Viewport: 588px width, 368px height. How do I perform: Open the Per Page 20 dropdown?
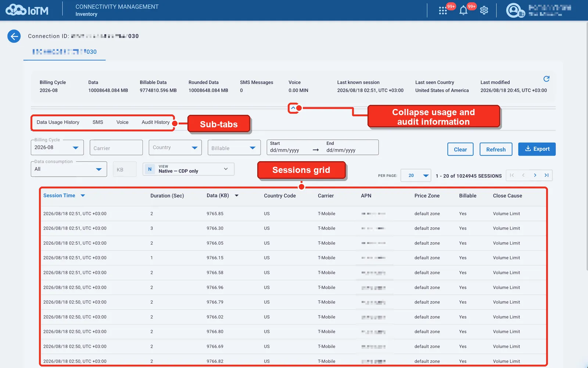pos(416,176)
